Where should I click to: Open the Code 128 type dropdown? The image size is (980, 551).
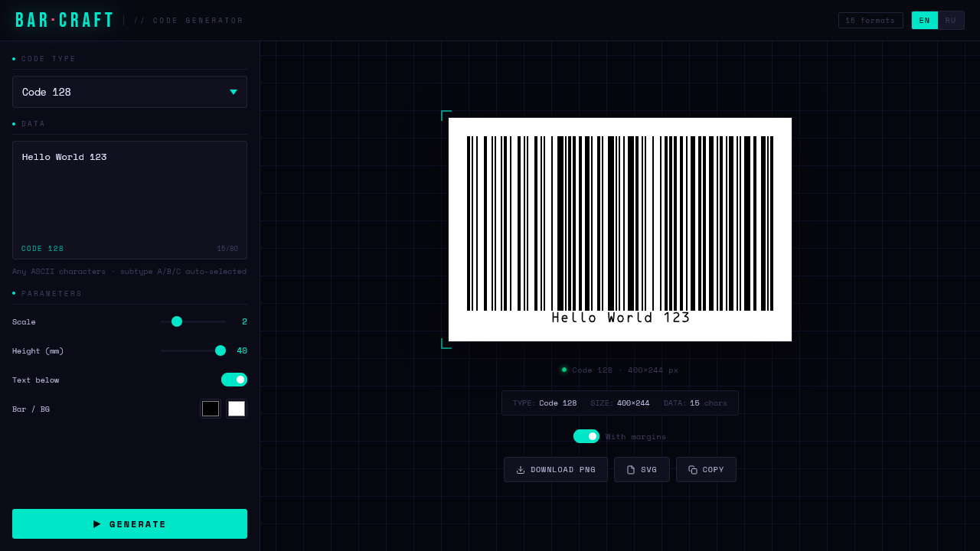click(x=129, y=92)
